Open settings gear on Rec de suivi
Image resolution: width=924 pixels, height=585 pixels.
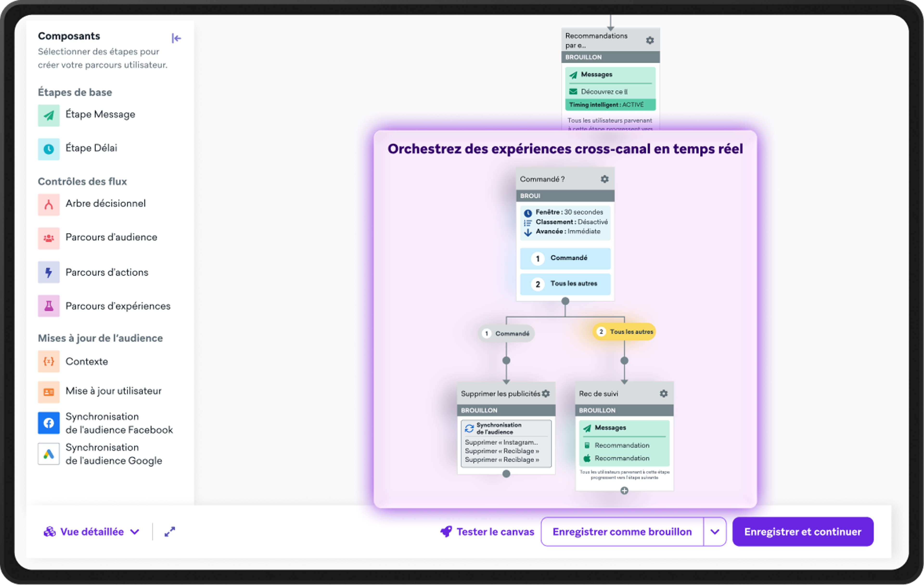pos(664,393)
